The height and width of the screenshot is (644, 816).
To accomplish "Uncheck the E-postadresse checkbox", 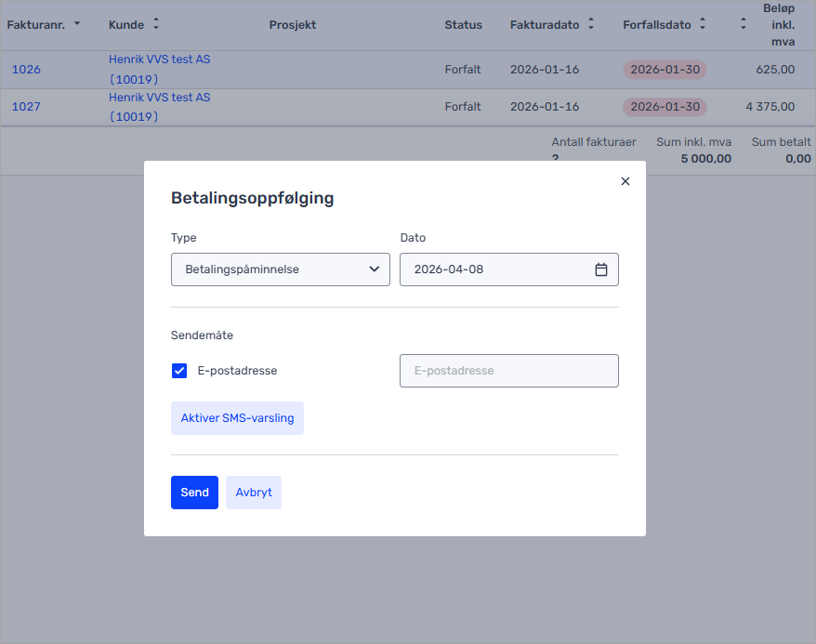I will coord(179,371).
